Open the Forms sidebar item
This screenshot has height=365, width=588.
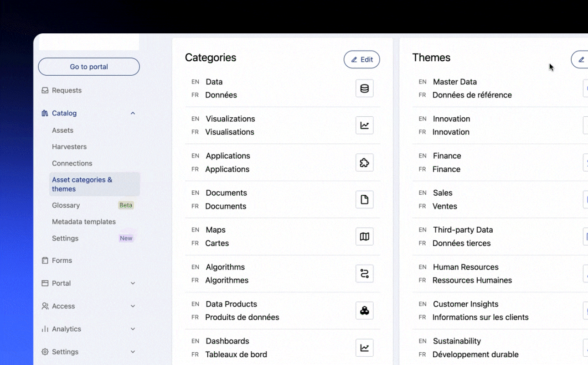[x=62, y=261]
